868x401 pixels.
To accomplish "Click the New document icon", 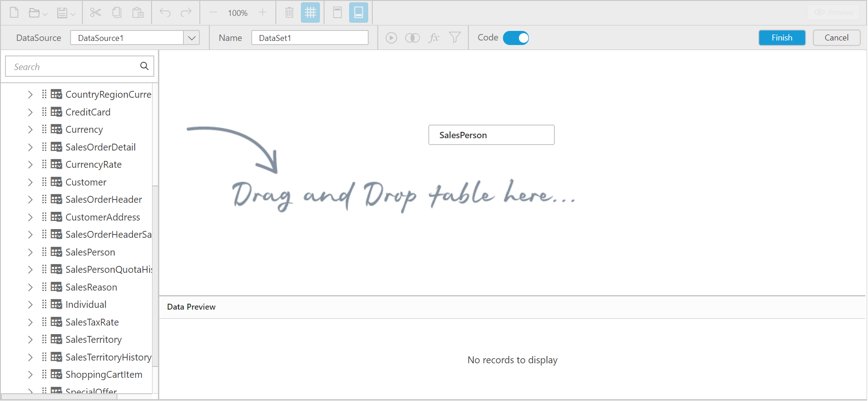I will coord(14,12).
